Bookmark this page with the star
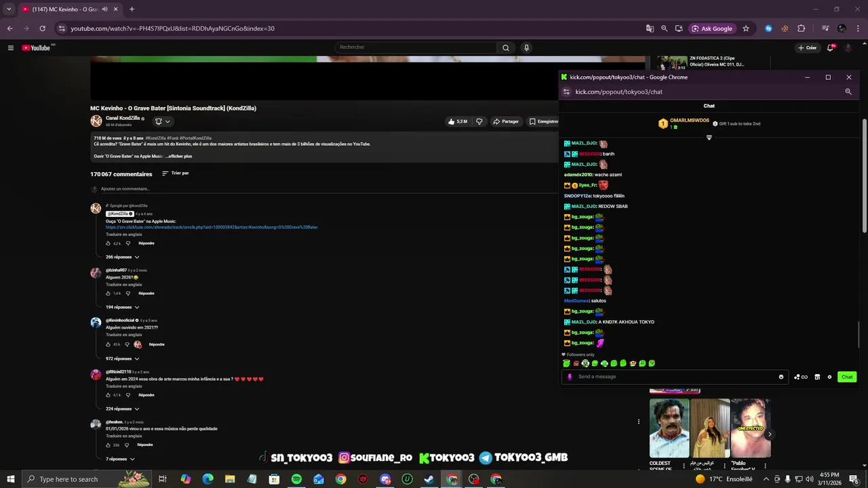The width and height of the screenshot is (868, 488). pos(746,28)
